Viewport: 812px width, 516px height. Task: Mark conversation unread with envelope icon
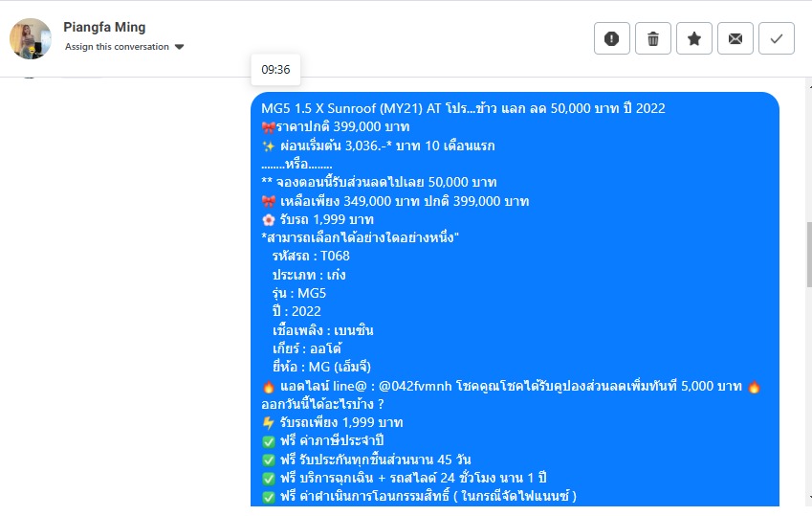tap(735, 38)
